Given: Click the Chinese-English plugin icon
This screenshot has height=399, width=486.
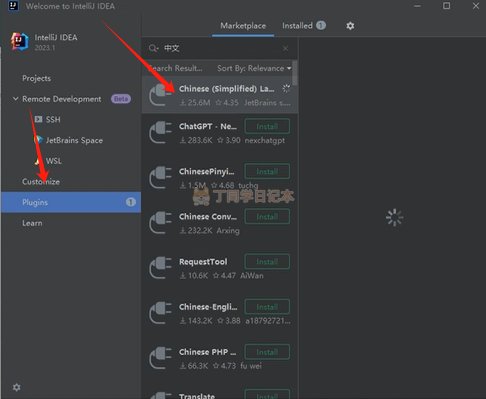Looking at the screenshot, I should pyautogui.click(x=160, y=313).
